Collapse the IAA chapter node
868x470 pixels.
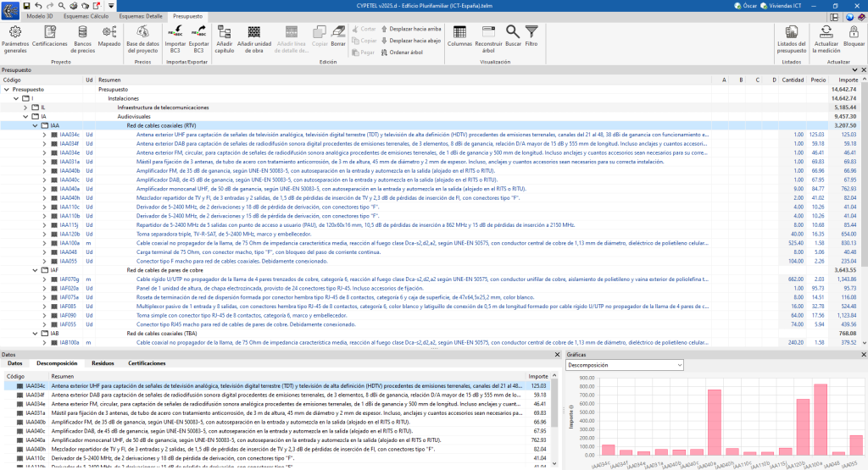[x=35, y=125]
